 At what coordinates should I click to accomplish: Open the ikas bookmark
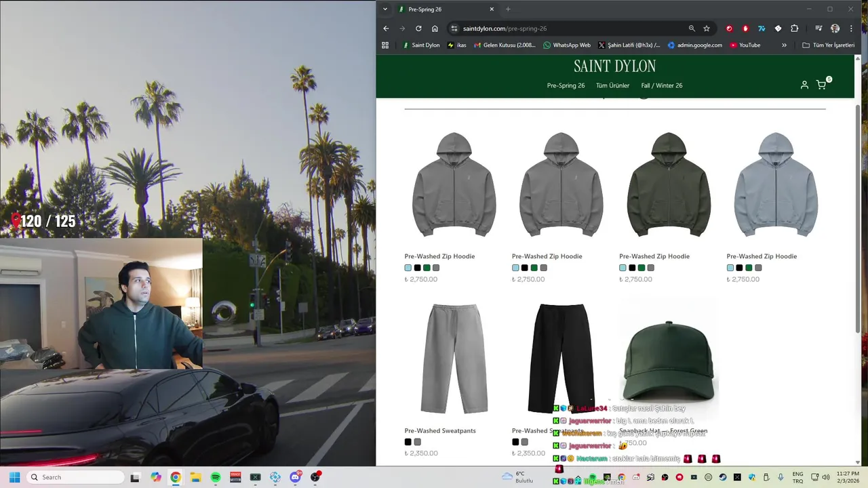coord(457,45)
